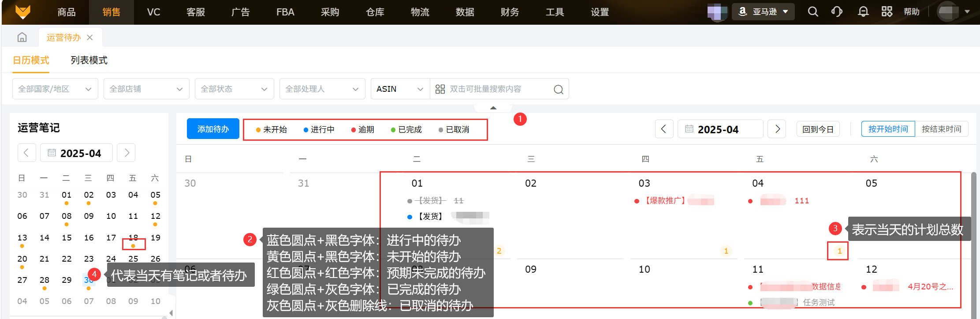Click the 添加待办 button
This screenshot has height=319, width=980.
pos(213,129)
